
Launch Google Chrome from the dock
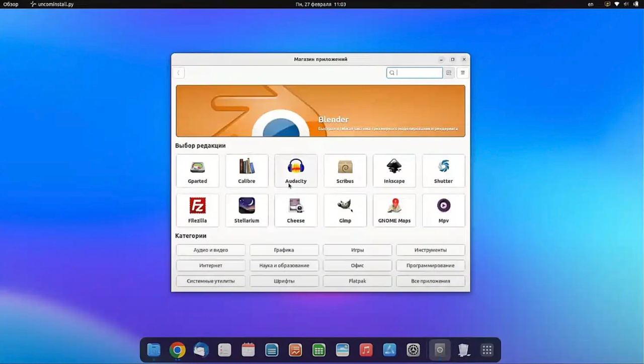[x=177, y=350]
